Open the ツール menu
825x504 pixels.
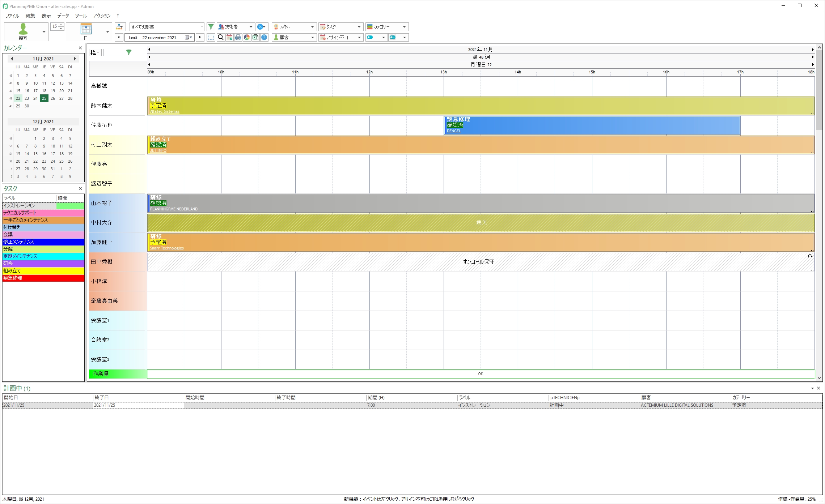[81, 16]
